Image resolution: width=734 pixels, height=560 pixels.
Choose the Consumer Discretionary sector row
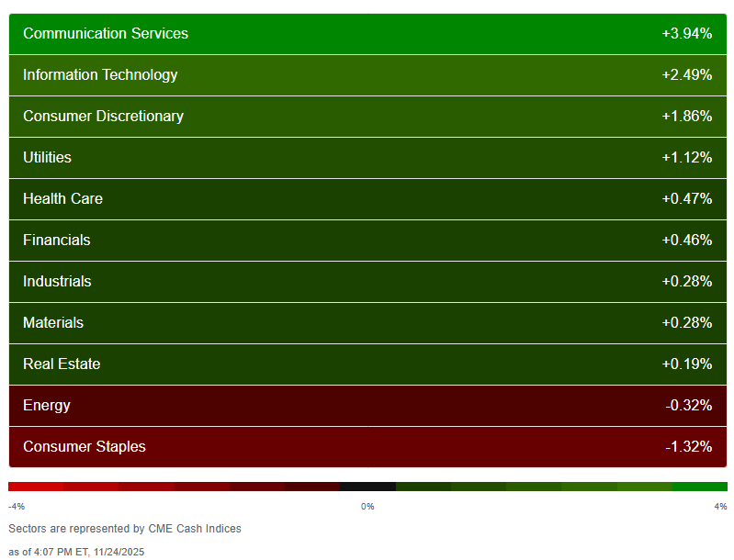367,117
